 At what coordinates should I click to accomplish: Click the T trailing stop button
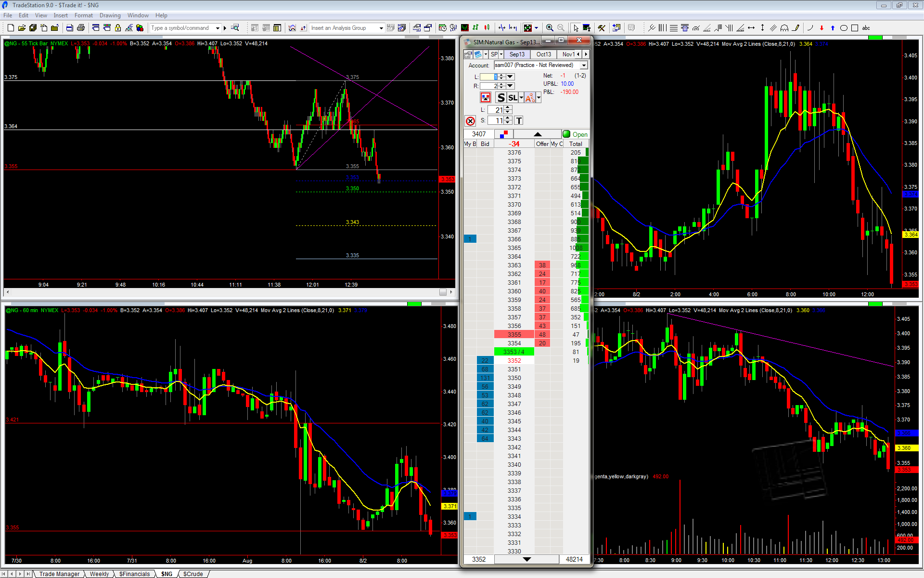(x=519, y=120)
